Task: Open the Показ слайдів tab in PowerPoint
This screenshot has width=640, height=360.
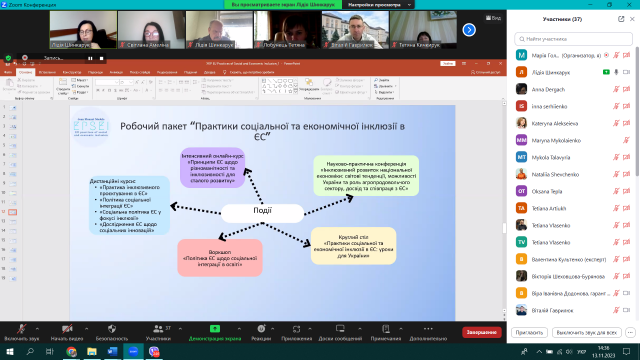Action: pyautogui.click(x=140, y=72)
